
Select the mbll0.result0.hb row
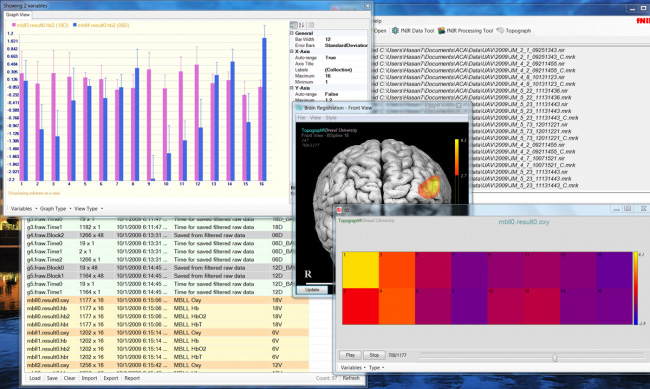pos(167,308)
